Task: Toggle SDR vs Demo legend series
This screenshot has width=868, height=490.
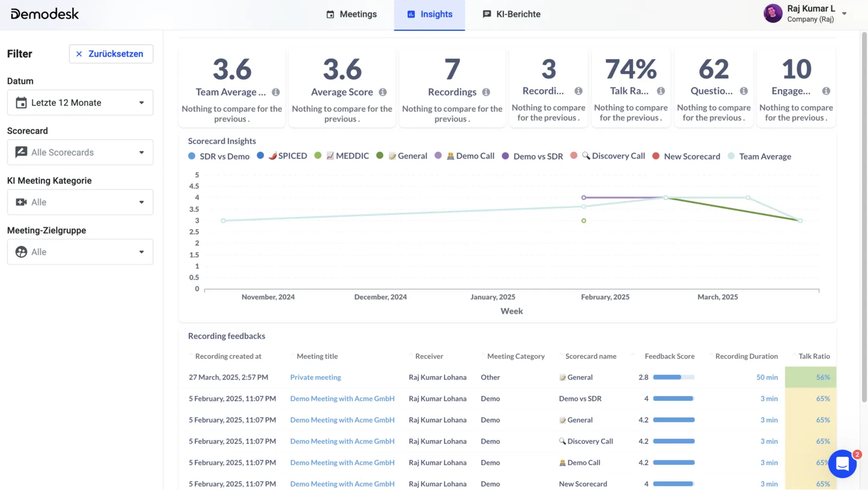Action: [x=218, y=156]
